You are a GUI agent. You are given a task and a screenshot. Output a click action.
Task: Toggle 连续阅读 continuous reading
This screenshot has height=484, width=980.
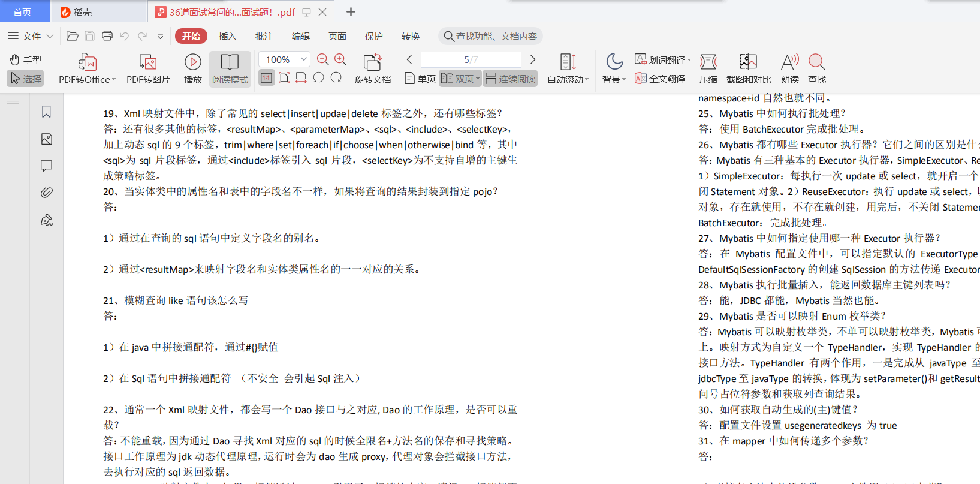[x=510, y=79]
